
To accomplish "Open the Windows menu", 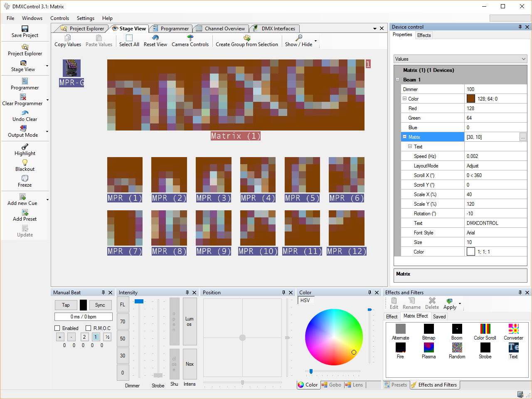I will click(x=32, y=18).
